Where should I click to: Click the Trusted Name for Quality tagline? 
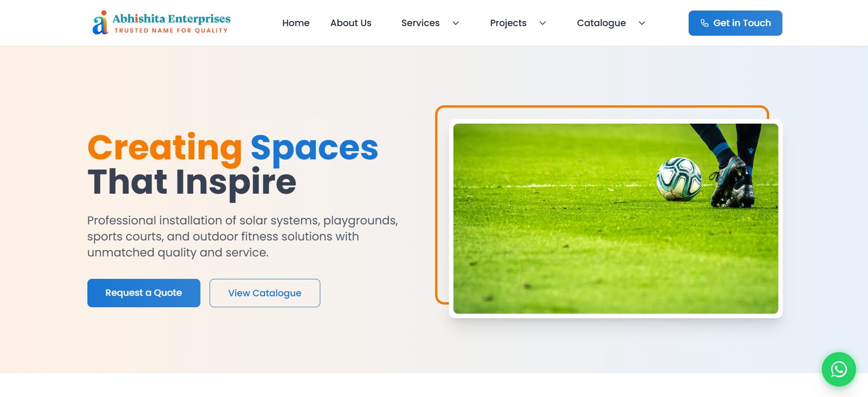click(x=171, y=31)
